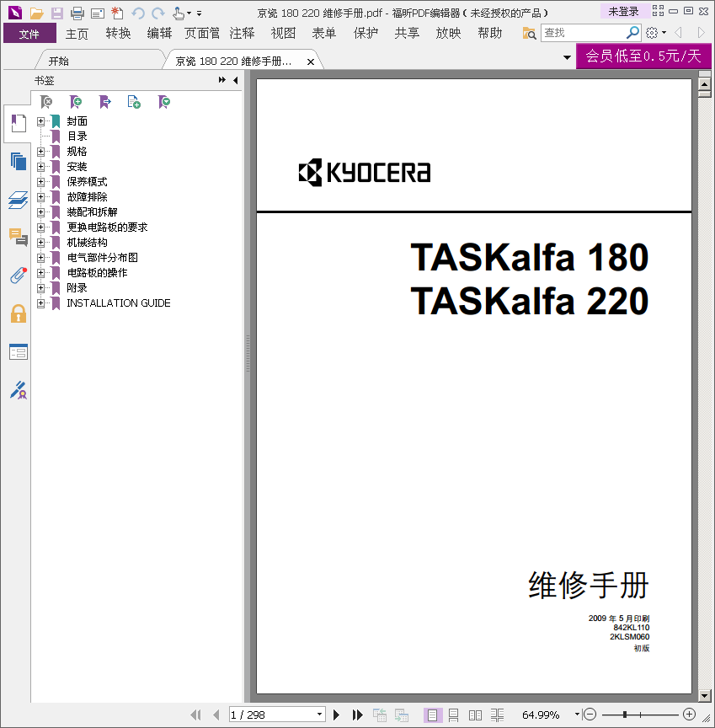Collapse the bookmarks panel with arrow
The width and height of the screenshot is (715, 728).
(236, 80)
